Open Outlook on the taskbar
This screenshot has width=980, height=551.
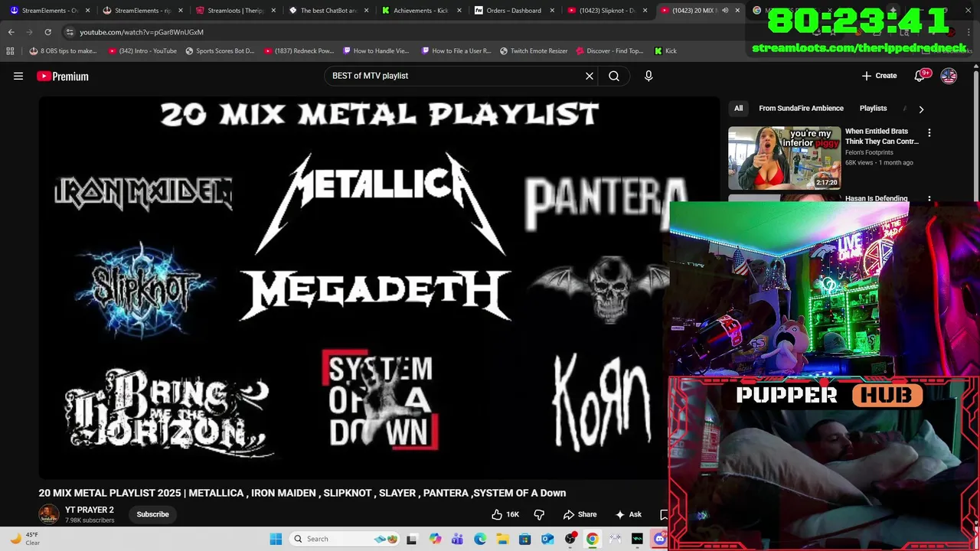click(x=547, y=539)
